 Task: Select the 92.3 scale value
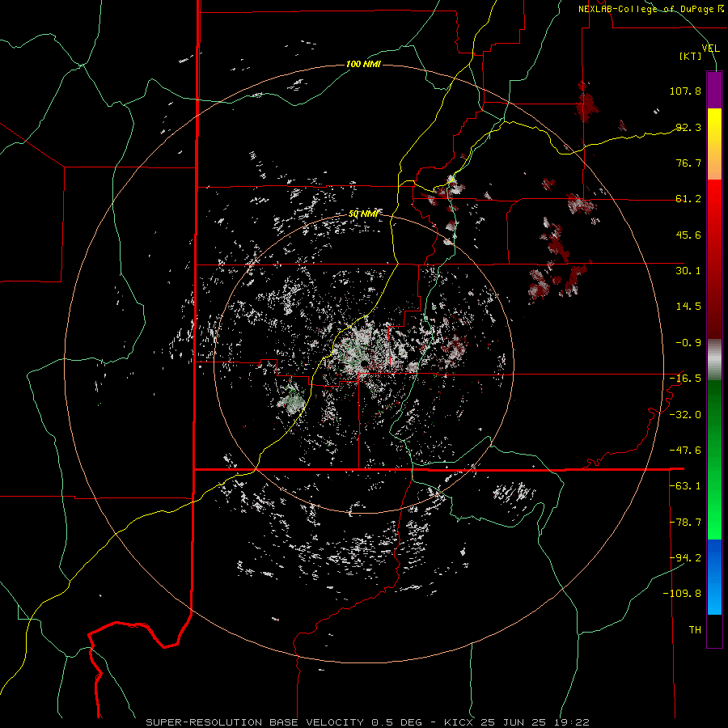pos(688,127)
